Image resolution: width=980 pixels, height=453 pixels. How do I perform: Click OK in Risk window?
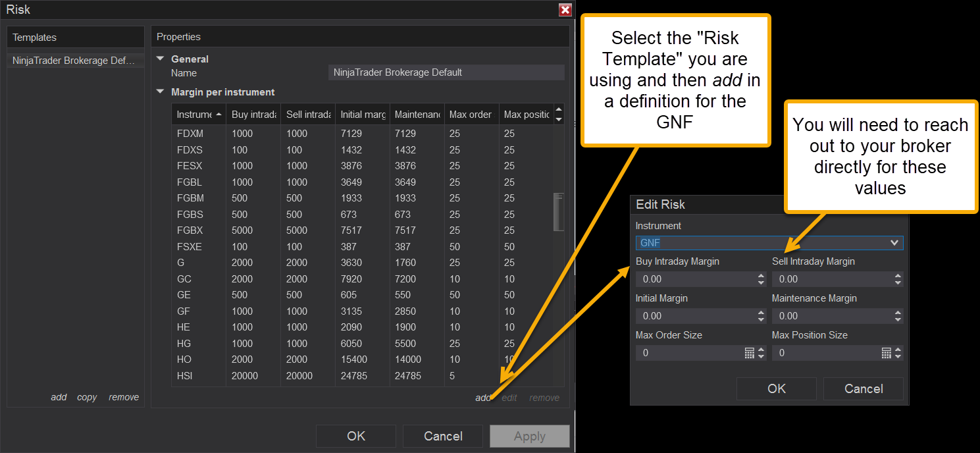pos(356,436)
